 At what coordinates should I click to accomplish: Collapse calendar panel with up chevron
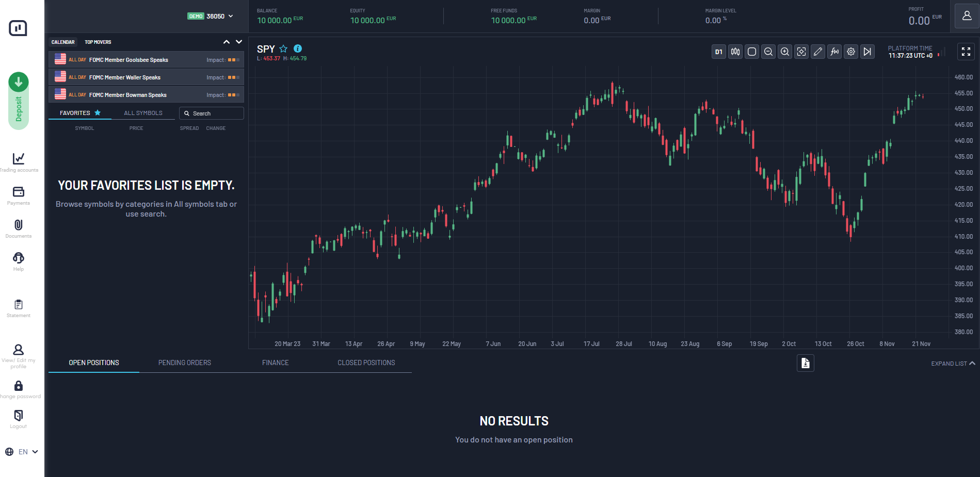click(227, 42)
